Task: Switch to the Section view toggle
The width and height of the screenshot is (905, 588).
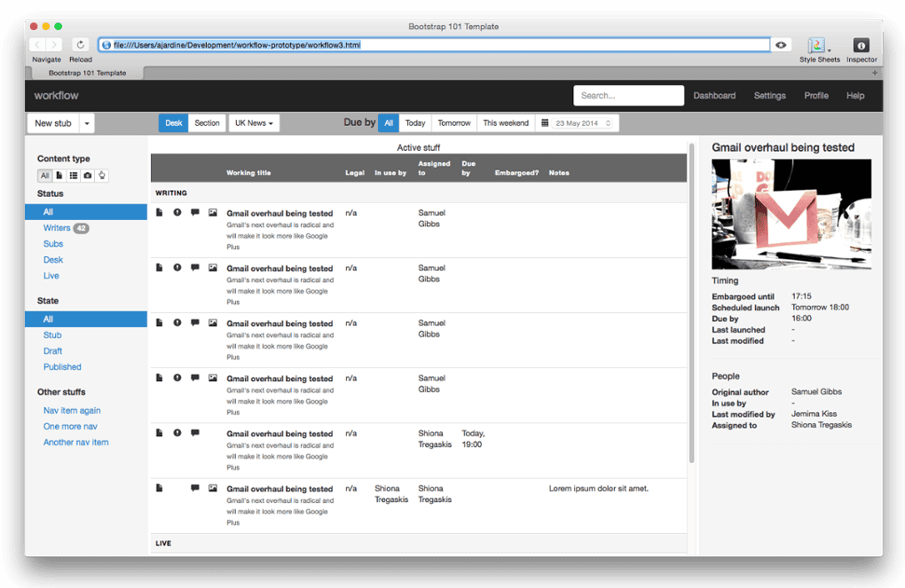Action: pos(207,123)
